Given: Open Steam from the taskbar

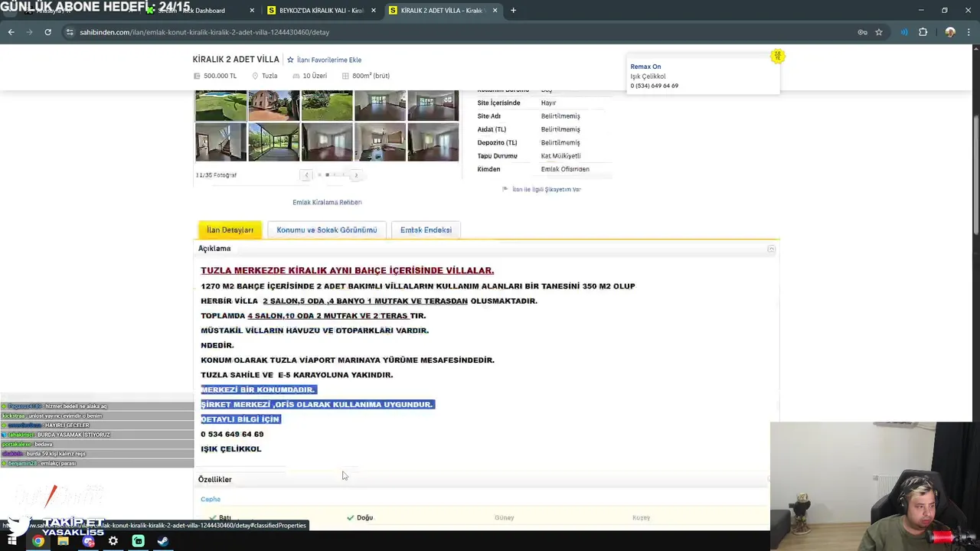Looking at the screenshot, I should click(x=162, y=541).
